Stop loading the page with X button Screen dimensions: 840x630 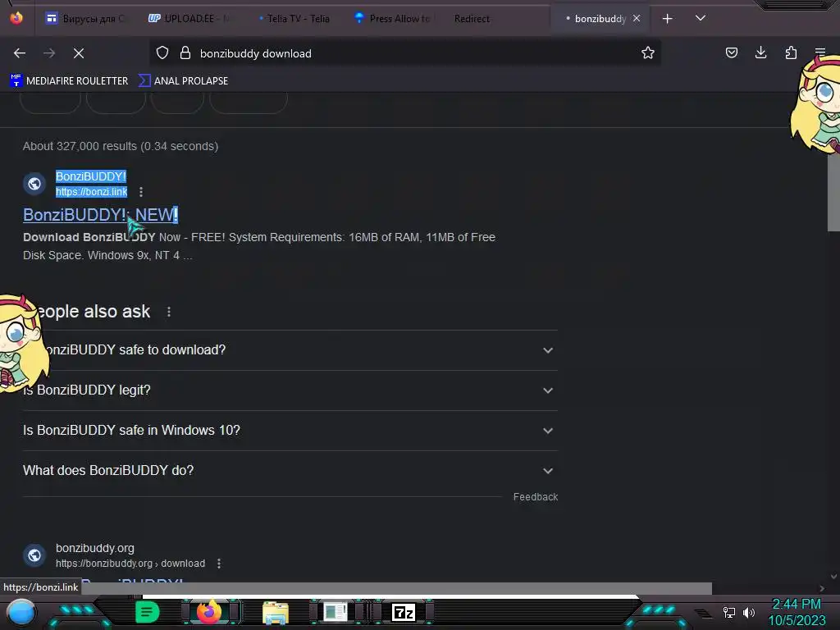click(x=79, y=53)
